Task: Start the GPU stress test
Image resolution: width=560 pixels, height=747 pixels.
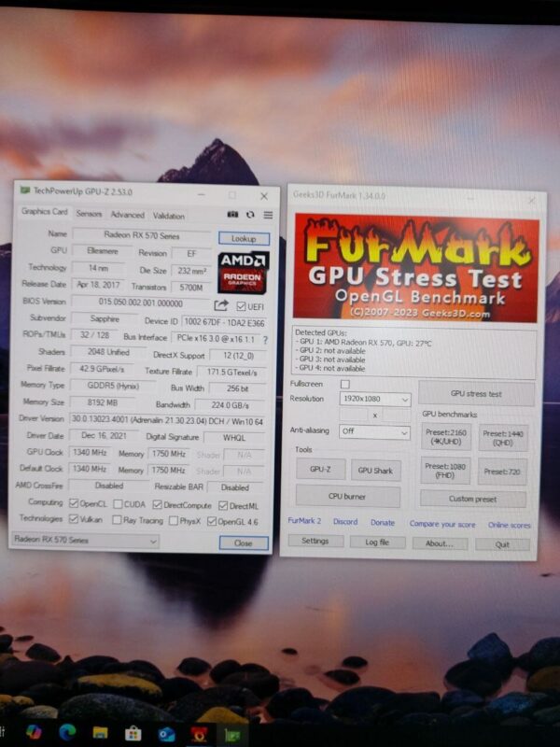Action: (476, 394)
